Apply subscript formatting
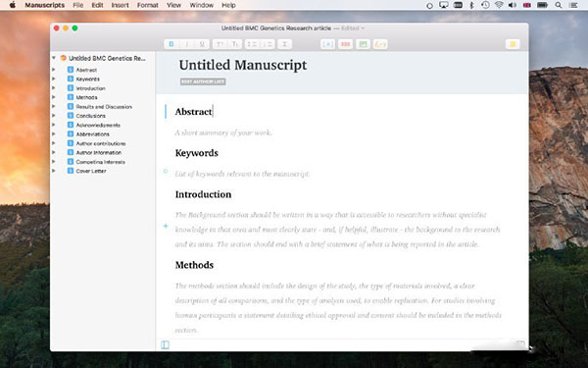Screen dimensions: 588x368 tap(235, 44)
